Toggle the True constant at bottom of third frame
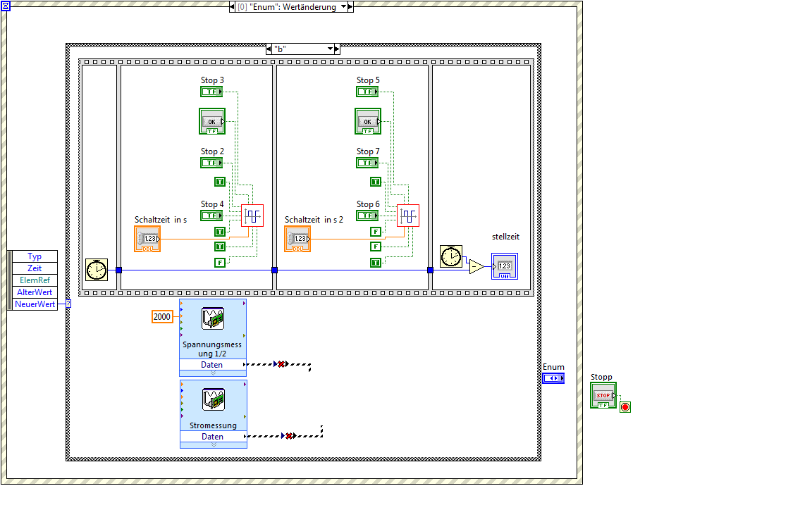812x517 pixels. tap(376, 263)
